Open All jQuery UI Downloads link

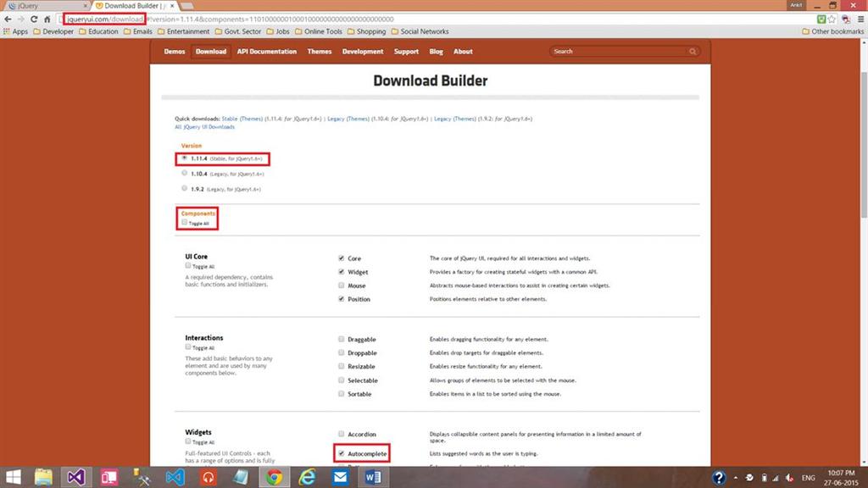pyautogui.click(x=205, y=127)
